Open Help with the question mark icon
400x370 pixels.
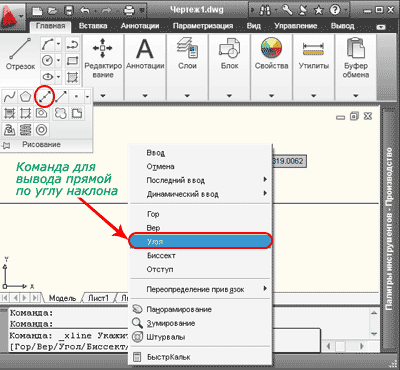(335, 10)
